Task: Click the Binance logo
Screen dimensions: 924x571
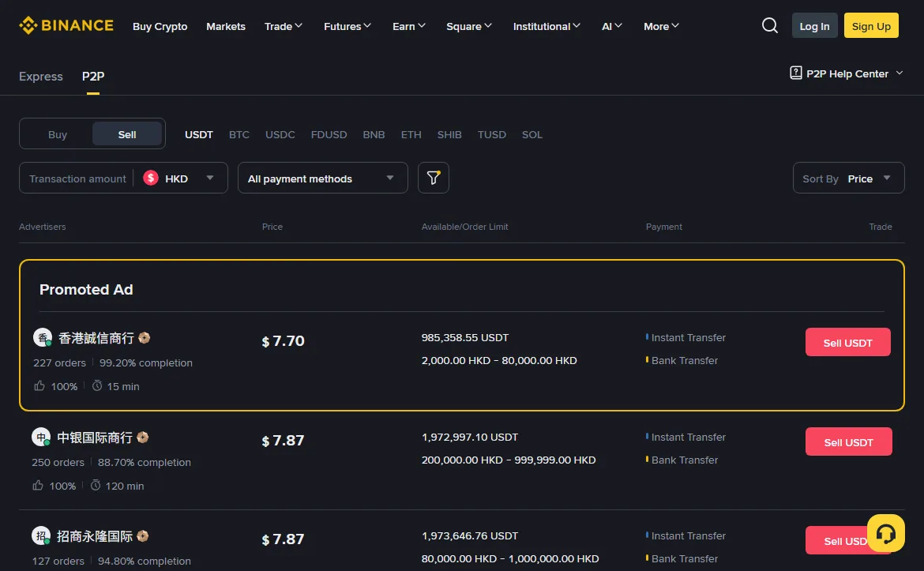Action: 66,25
